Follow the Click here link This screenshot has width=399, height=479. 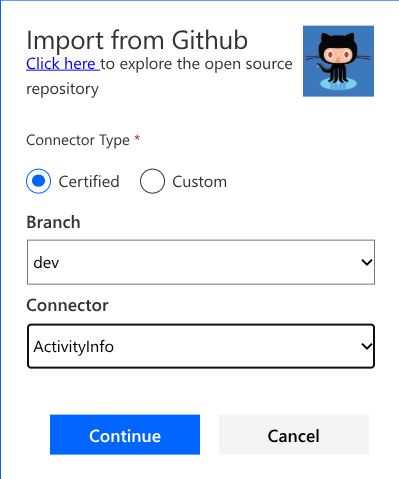click(x=63, y=64)
